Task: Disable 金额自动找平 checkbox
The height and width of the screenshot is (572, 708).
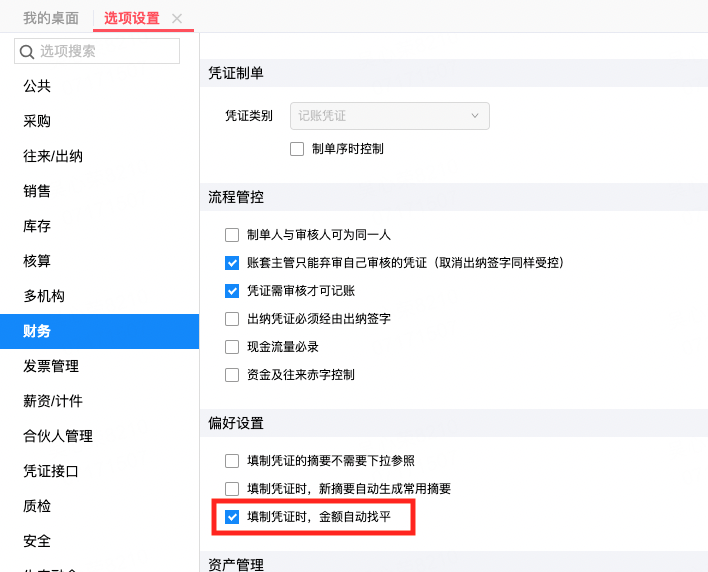Action: click(x=232, y=517)
